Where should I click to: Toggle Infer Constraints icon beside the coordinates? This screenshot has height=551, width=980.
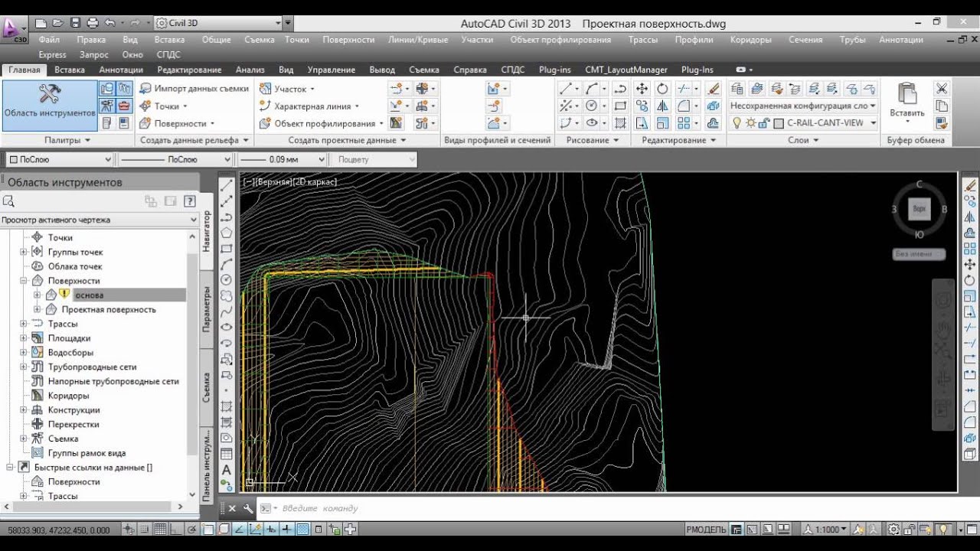pyautogui.click(x=129, y=530)
